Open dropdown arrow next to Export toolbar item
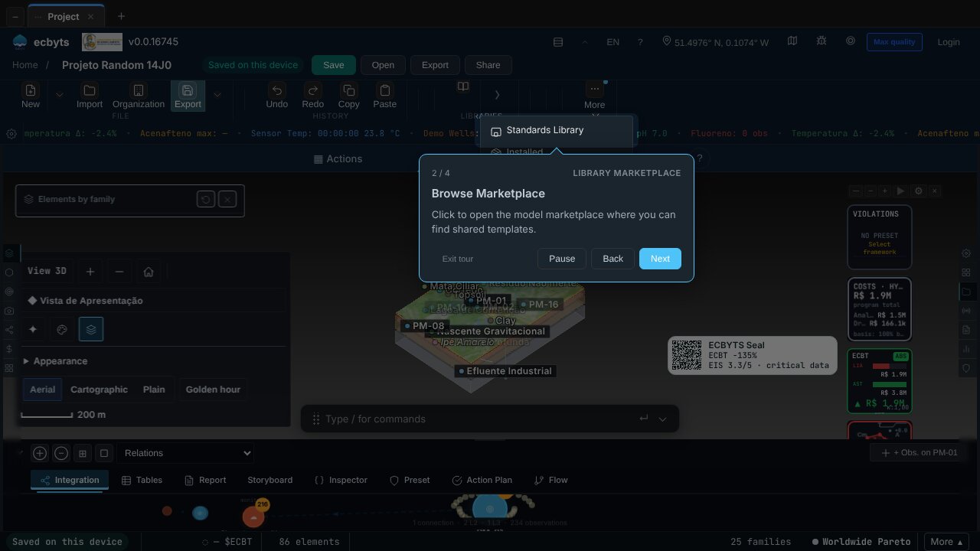The height and width of the screenshot is (551, 980). point(217,96)
